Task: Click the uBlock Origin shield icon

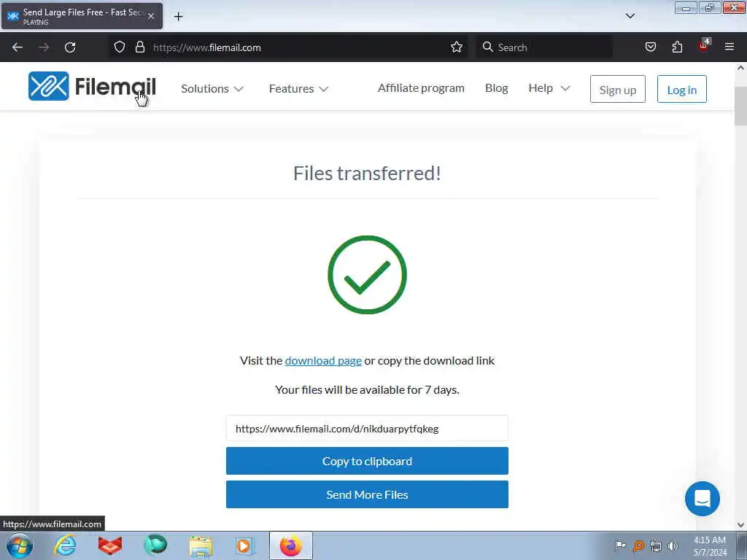Action: point(704,46)
